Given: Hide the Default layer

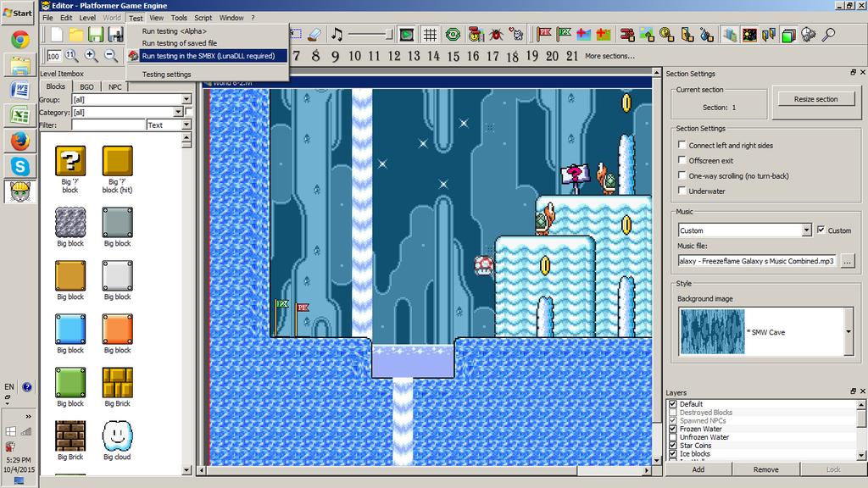Looking at the screenshot, I should (x=673, y=404).
